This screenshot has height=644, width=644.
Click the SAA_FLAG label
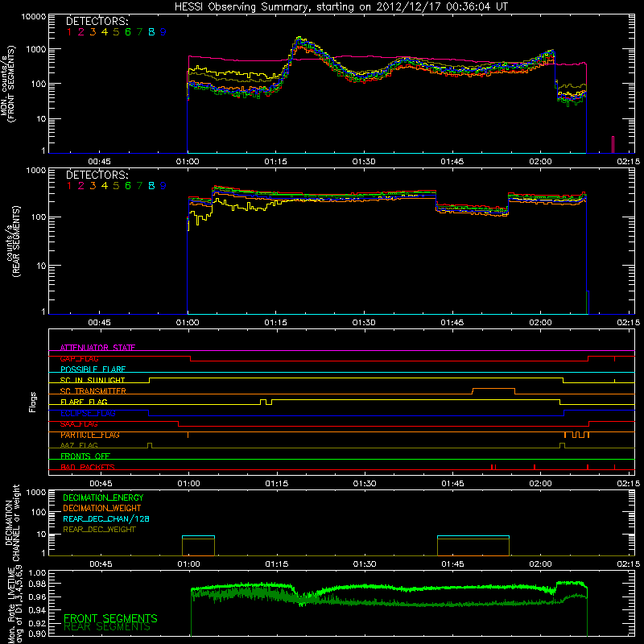point(79,424)
